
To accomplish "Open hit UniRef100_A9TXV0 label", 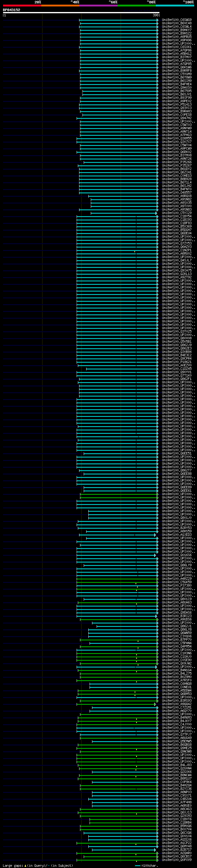I will tap(177, 206).
